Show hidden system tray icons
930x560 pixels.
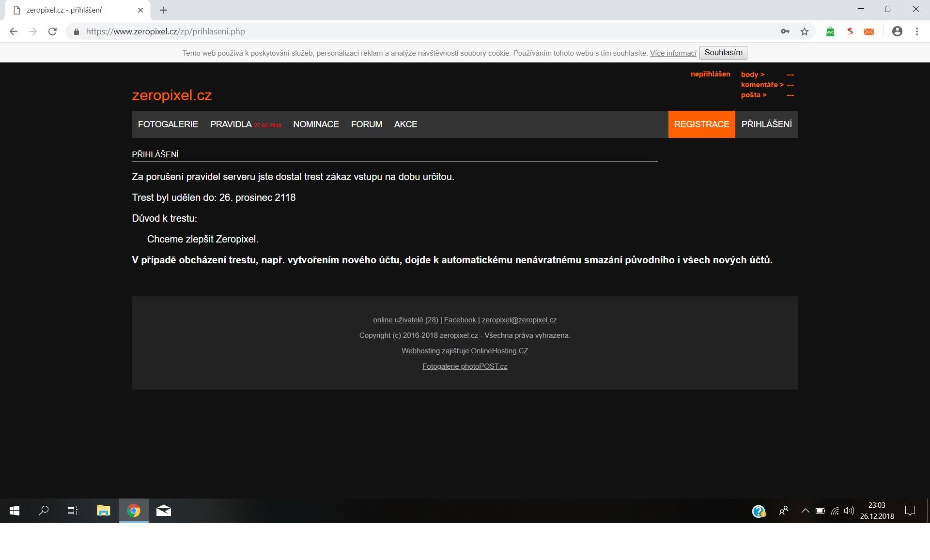pos(805,511)
